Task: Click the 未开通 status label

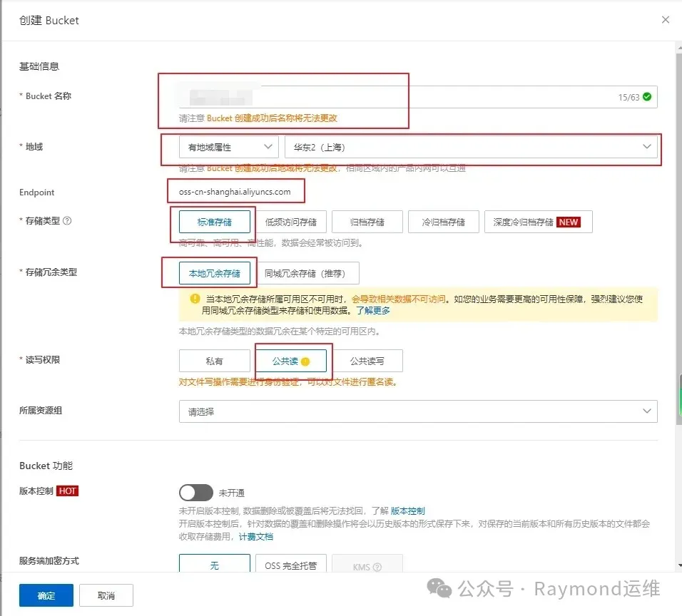Action: coord(231,493)
